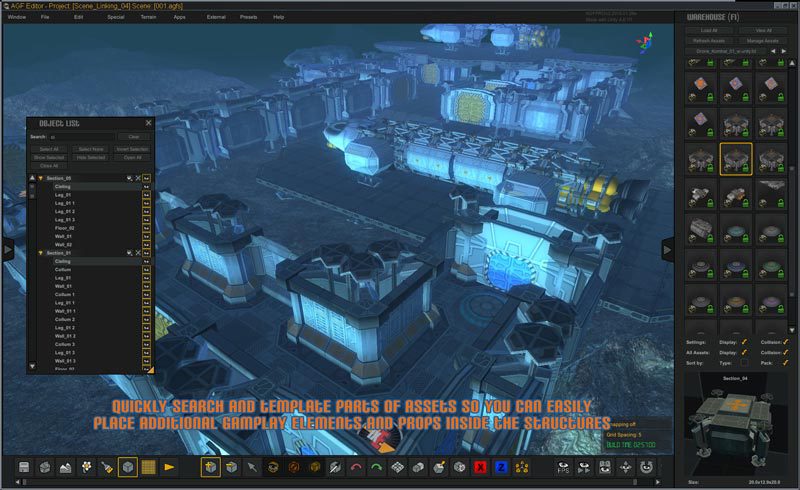The height and width of the screenshot is (490, 800).
Task: Toggle the red X axis button
Action: [x=480, y=467]
